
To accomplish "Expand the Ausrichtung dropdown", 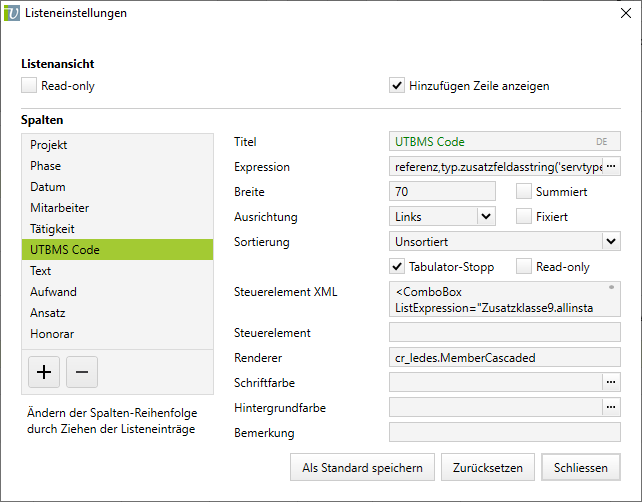I will click(x=486, y=216).
